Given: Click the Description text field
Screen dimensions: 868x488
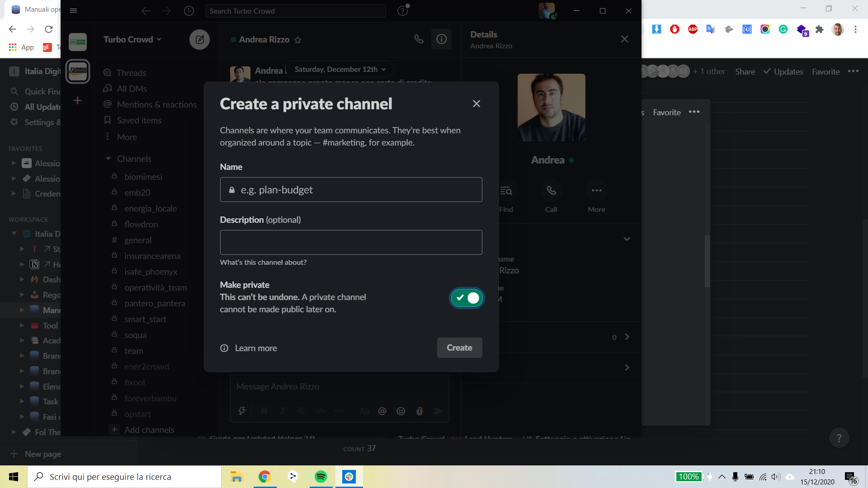Looking at the screenshot, I should [x=351, y=243].
